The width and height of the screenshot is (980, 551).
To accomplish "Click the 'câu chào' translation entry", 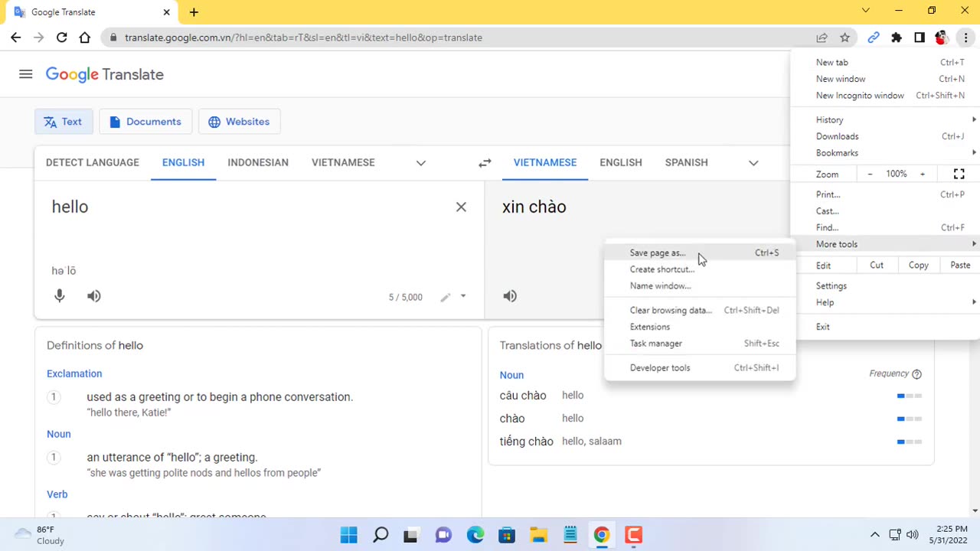I will pyautogui.click(x=523, y=396).
